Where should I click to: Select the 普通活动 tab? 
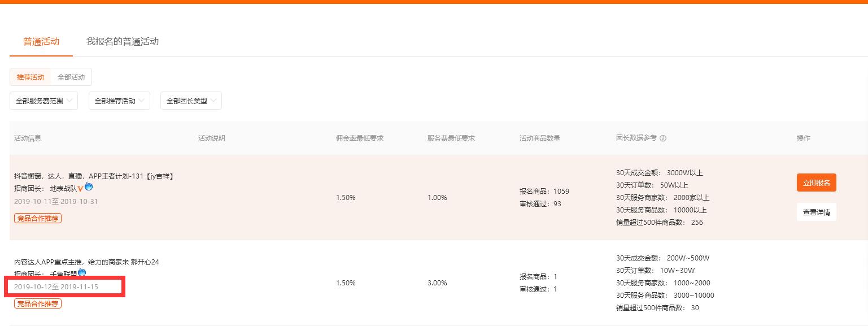click(x=40, y=41)
